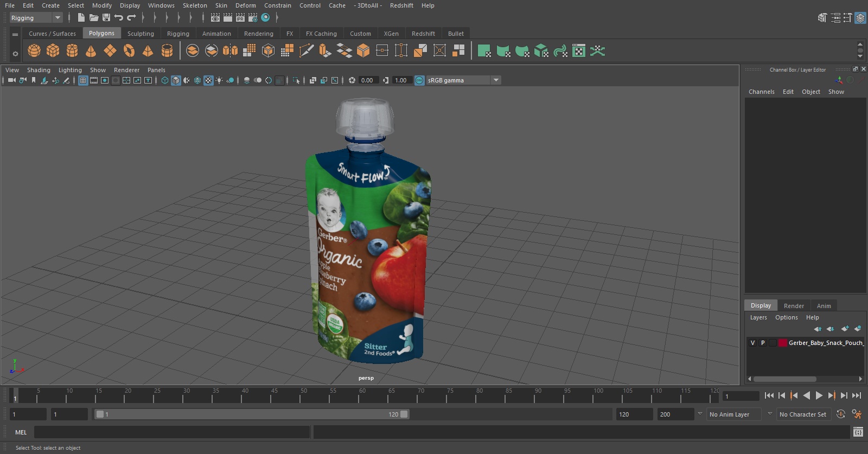
Task: Create a polygon cylinder from the shelf
Action: click(x=72, y=51)
